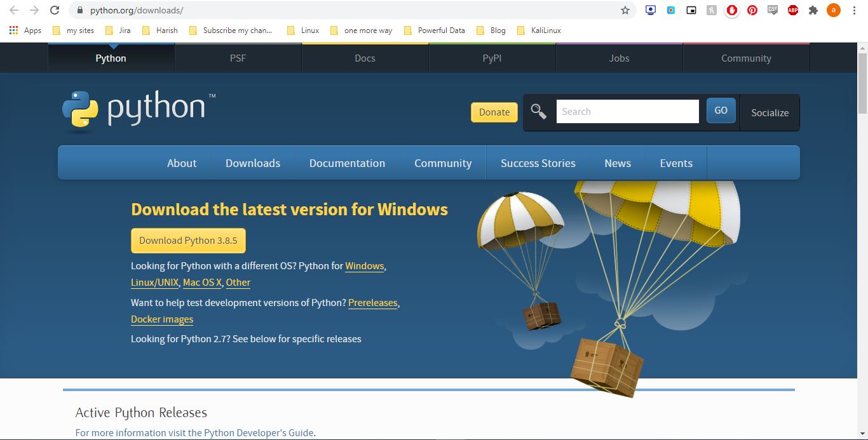This screenshot has width=868, height=440.
Task: Open the About navigation menu
Action: 182,163
